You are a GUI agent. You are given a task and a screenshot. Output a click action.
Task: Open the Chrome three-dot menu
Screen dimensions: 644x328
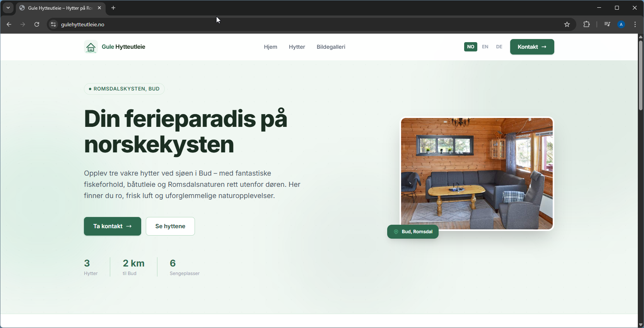pyautogui.click(x=635, y=24)
